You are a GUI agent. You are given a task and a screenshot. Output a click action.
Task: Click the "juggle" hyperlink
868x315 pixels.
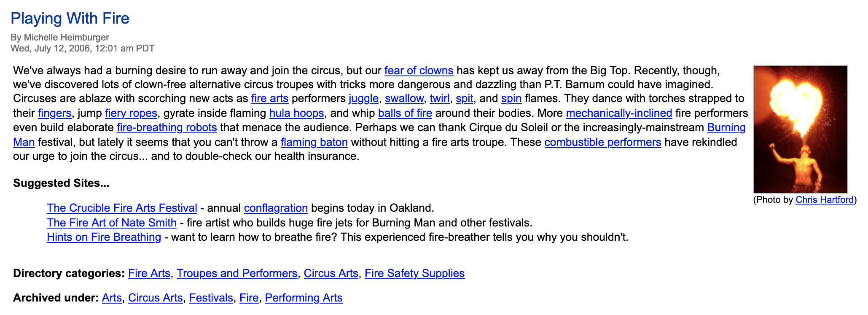pos(363,99)
